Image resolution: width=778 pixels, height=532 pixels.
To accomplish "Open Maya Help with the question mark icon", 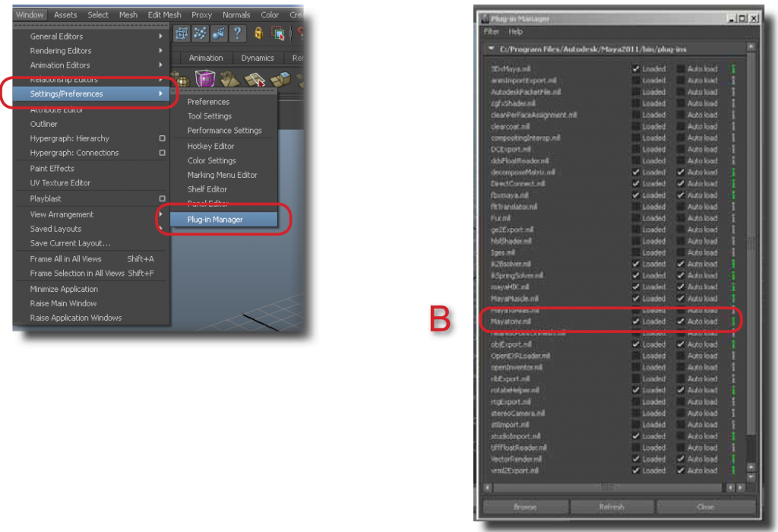I will click(238, 33).
